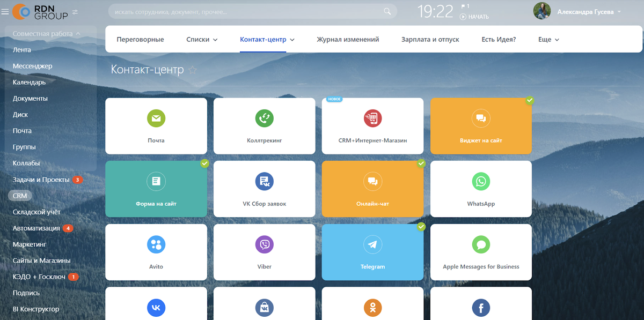
Task: Open the Odnoklassniki channel icon
Action: (x=372, y=308)
